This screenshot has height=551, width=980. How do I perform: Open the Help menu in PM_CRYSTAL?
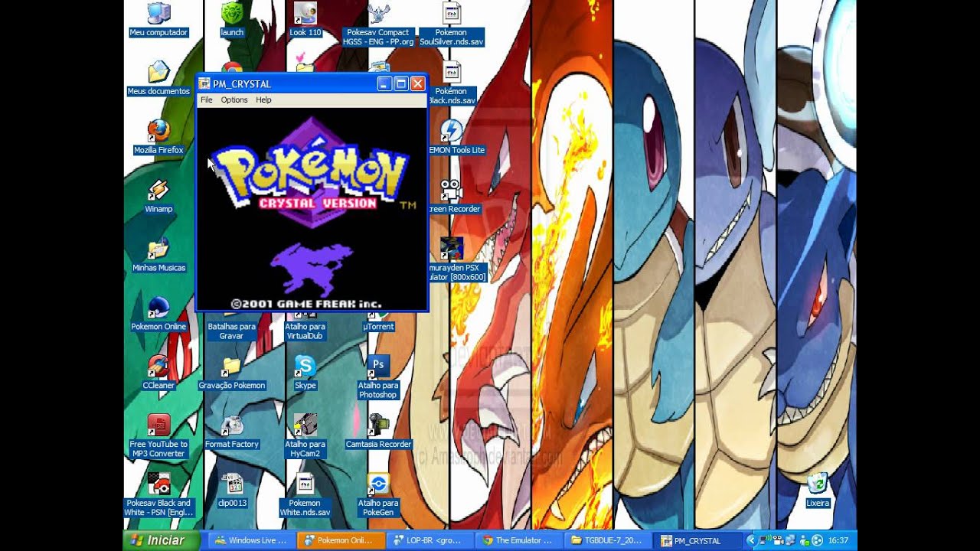[263, 99]
